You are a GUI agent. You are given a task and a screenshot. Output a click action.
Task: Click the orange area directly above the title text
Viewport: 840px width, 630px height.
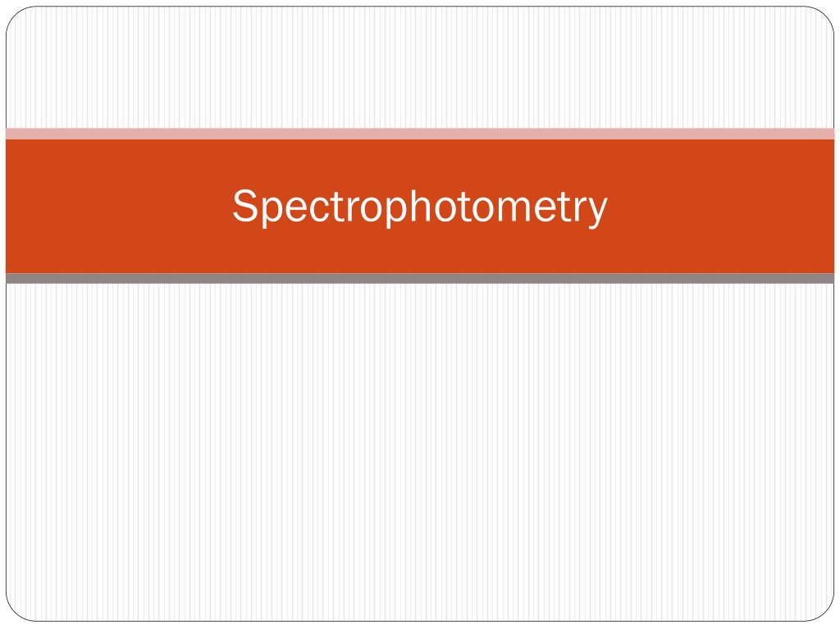(x=420, y=162)
